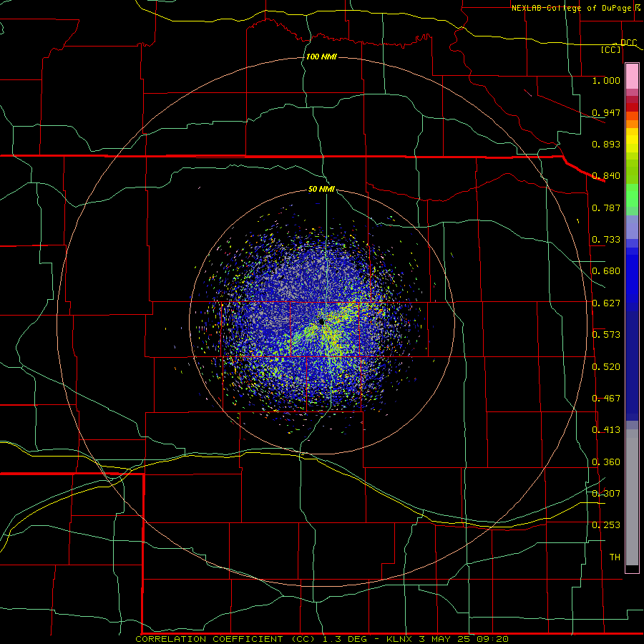
Task: Click the 0.413 color scale value
Action: click(606, 430)
